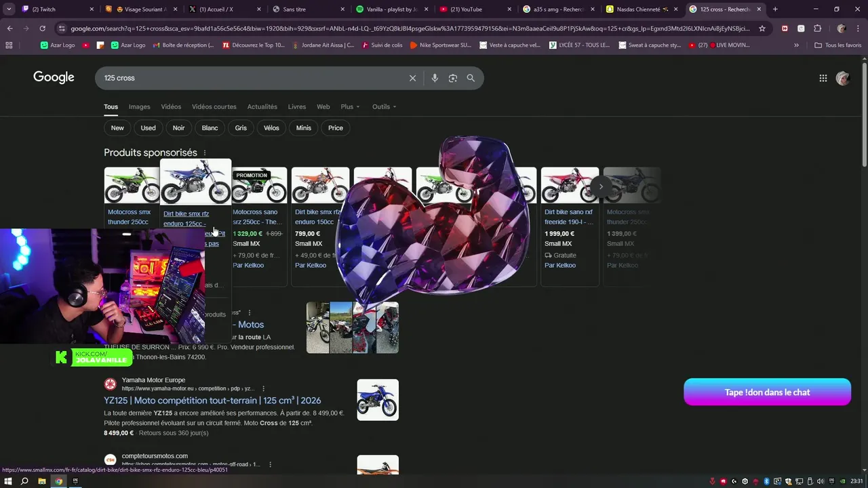
Task: Open File Explorer from taskbar
Action: pos(42,481)
